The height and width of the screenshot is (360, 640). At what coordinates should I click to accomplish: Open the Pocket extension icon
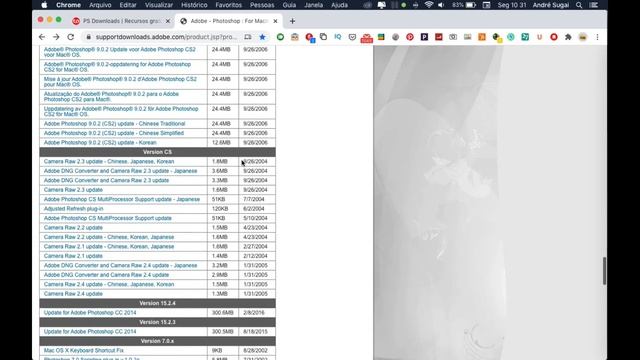[x=352, y=37]
